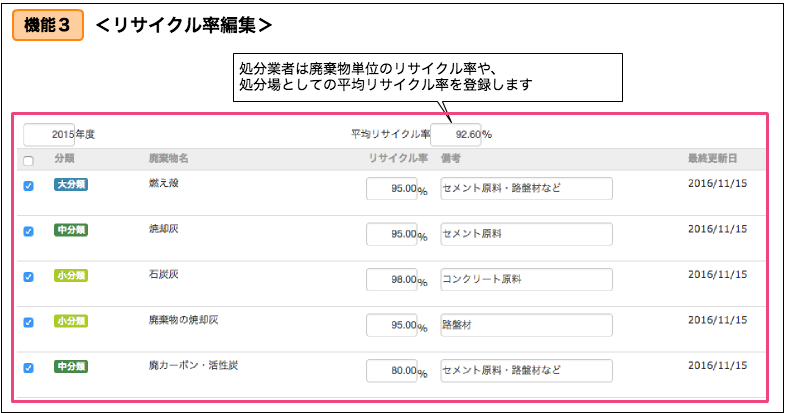Click the 最終更新日 column header

(x=713, y=159)
